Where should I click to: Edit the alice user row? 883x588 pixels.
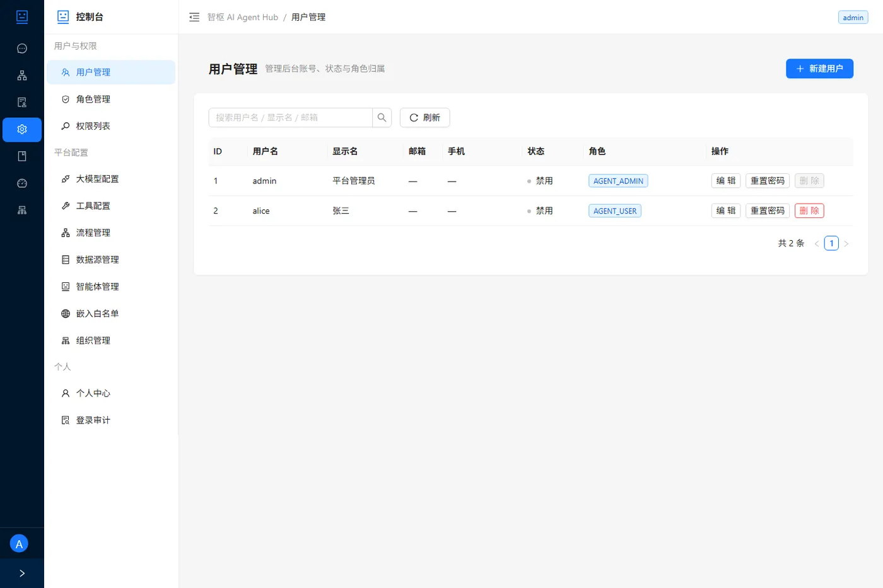point(726,211)
